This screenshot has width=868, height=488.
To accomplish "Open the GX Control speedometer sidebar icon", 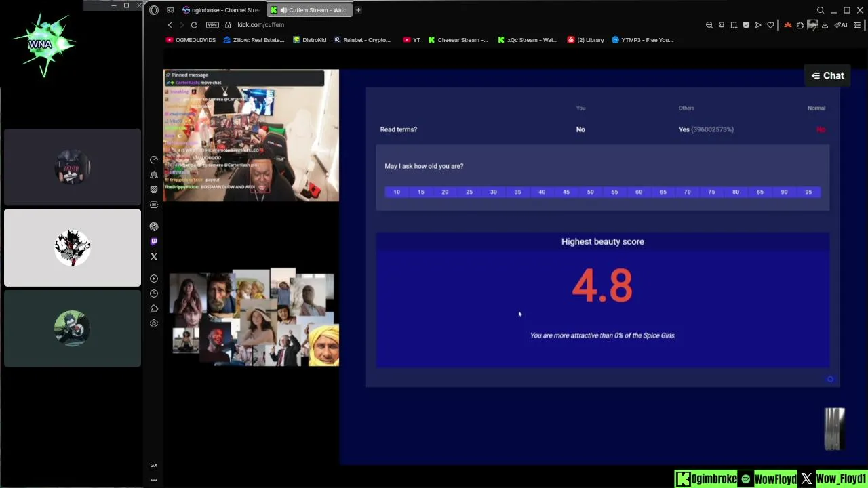I will [x=154, y=159].
